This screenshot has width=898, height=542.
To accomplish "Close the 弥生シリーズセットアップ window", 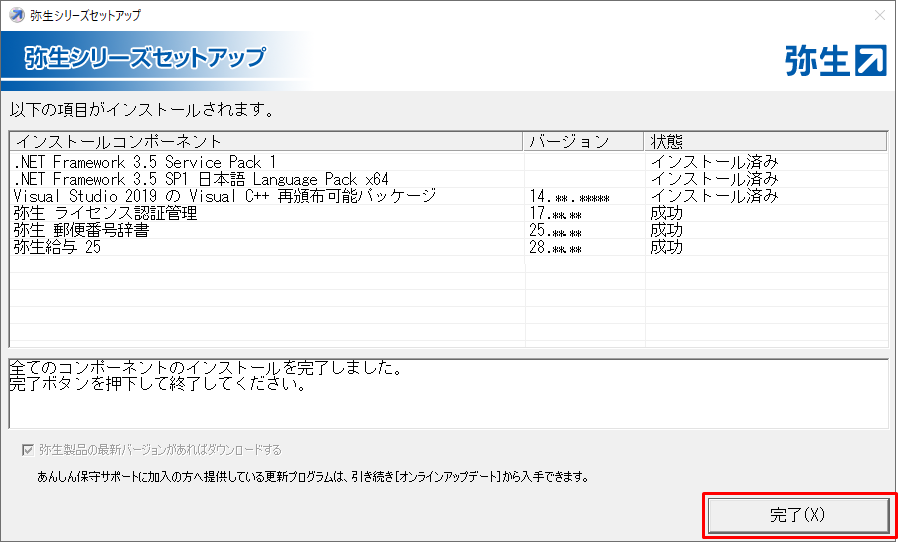I will coord(880,15).
